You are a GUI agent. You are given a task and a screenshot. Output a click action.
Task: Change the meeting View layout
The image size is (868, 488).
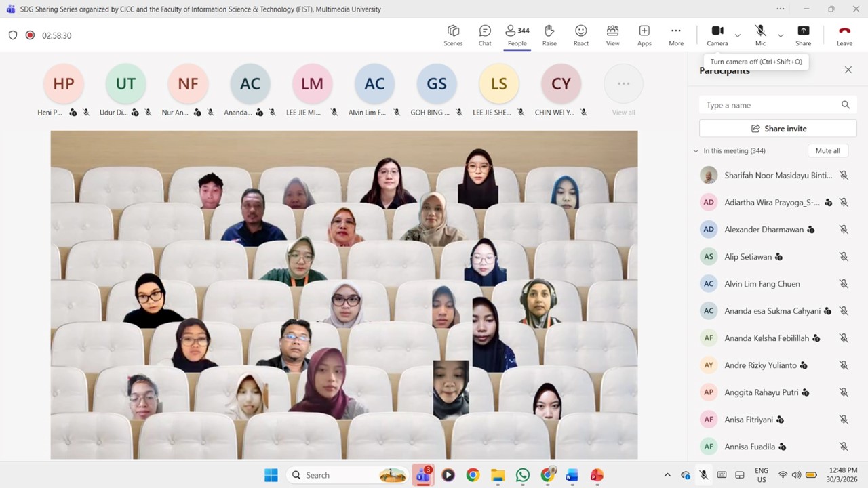point(612,35)
